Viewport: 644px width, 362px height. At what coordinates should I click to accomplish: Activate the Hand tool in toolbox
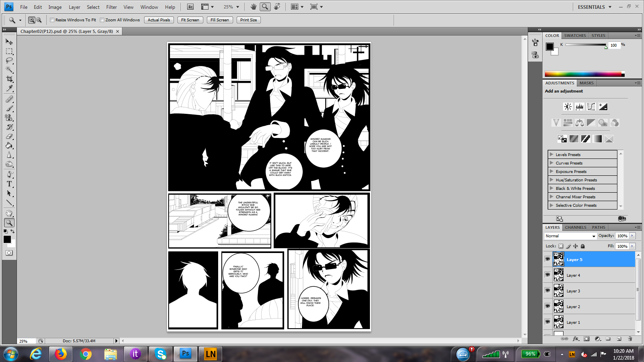pos(9,213)
